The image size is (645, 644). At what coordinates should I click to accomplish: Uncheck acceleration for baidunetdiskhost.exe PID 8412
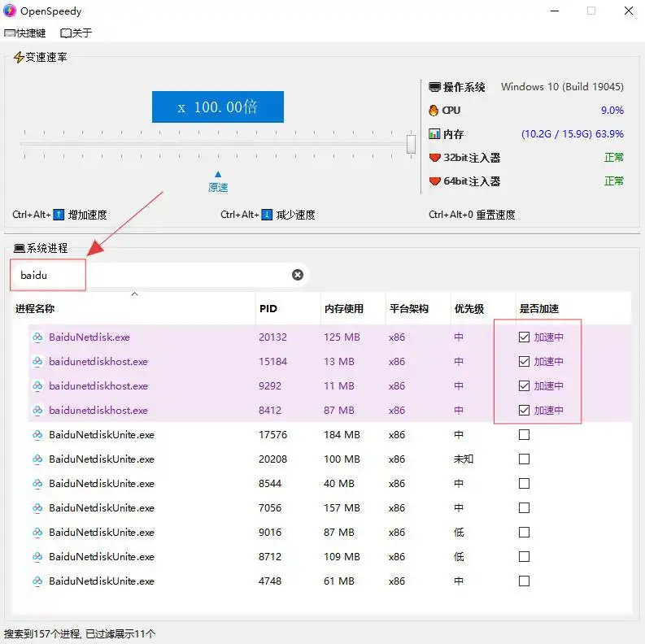(x=524, y=410)
